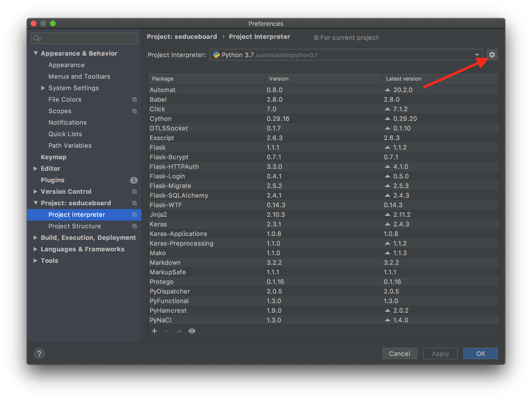Select Project Structure page
This screenshot has height=400, width=532.
click(x=75, y=226)
